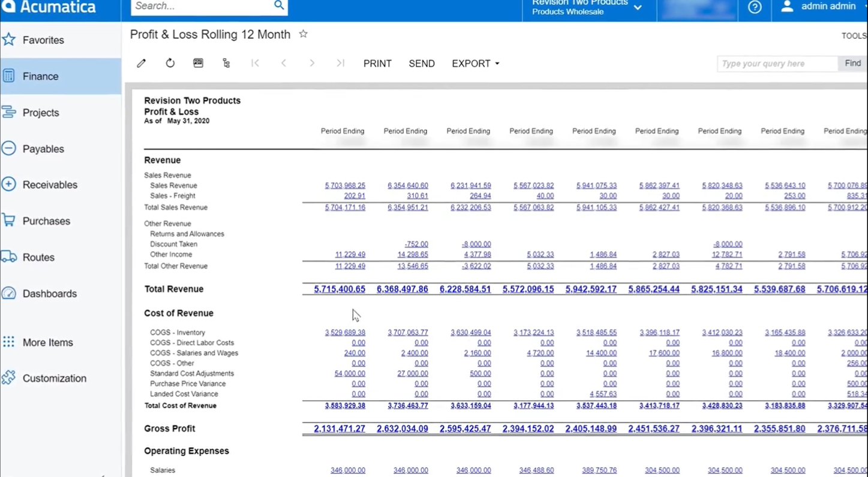The height and width of the screenshot is (477, 868).
Task: Click the 'Returns and Allowances' row label
Action: 187,234
